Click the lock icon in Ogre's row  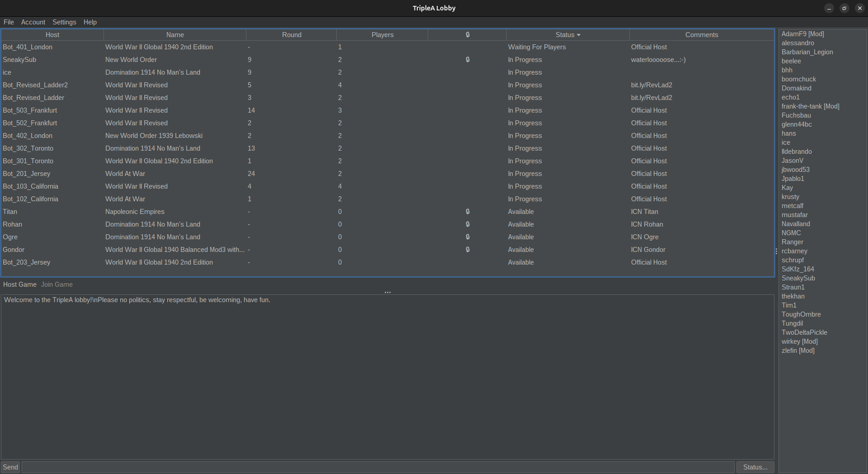[467, 237]
